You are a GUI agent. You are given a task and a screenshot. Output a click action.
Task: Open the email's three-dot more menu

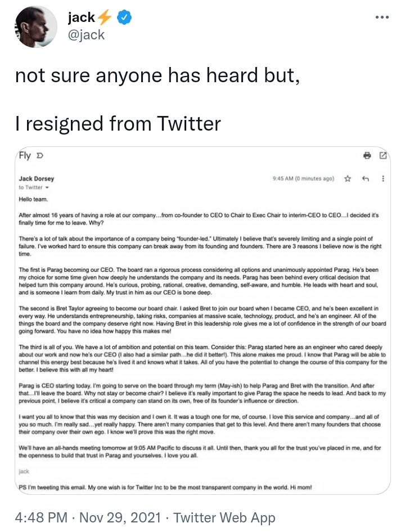[383, 178]
